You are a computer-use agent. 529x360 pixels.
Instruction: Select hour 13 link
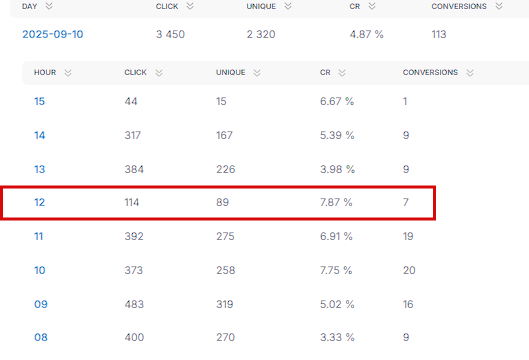tap(39, 169)
